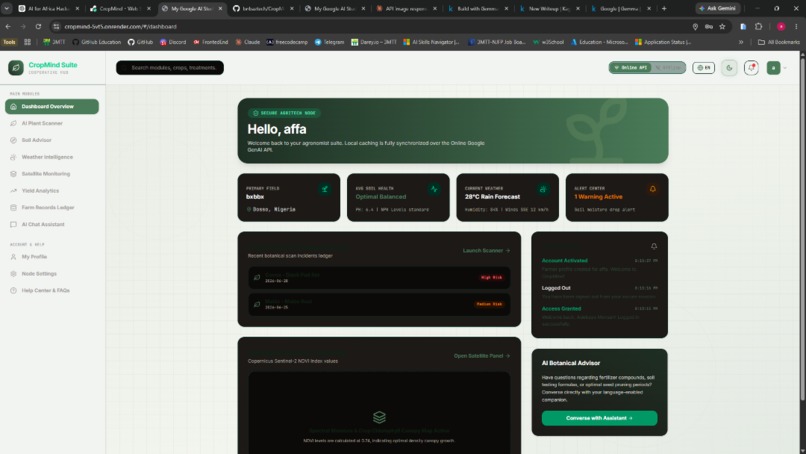Open the Medium Risk scan incident row
806x454 pixels.
click(379, 304)
